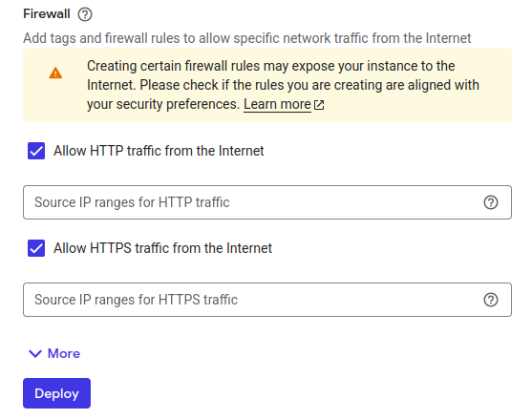Screen dimensions: 532x419
Task: Click the chevron arrow beside More
Action: coord(35,353)
